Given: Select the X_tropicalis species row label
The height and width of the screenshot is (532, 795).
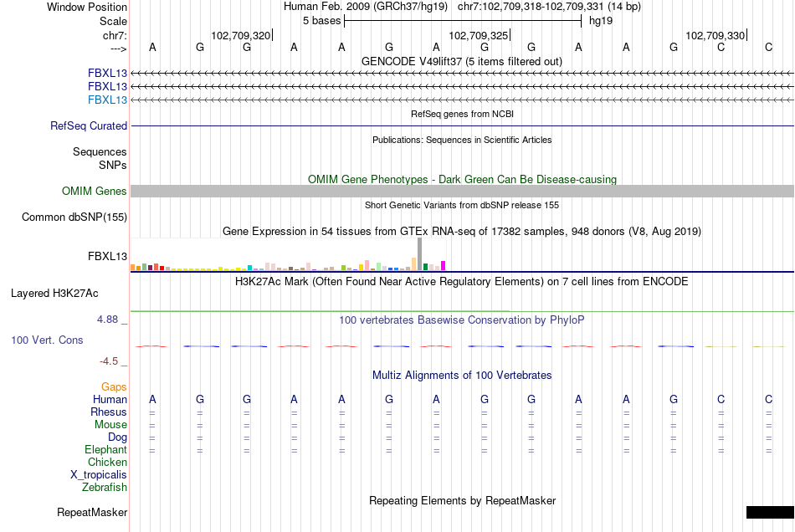Looking at the screenshot, I should pyautogui.click(x=99, y=475).
